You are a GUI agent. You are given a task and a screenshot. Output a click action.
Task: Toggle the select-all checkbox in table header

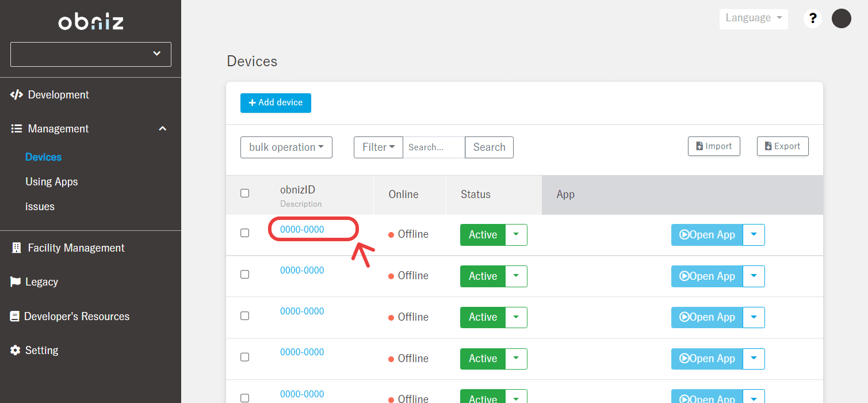[x=244, y=193]
